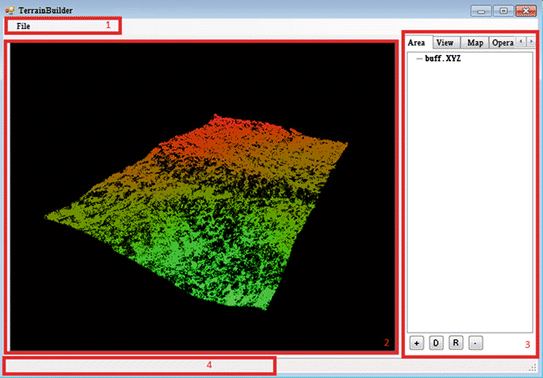Click the resize grip in the window corner
Viewport: 543px width, 378px height.
click(534, 368)
